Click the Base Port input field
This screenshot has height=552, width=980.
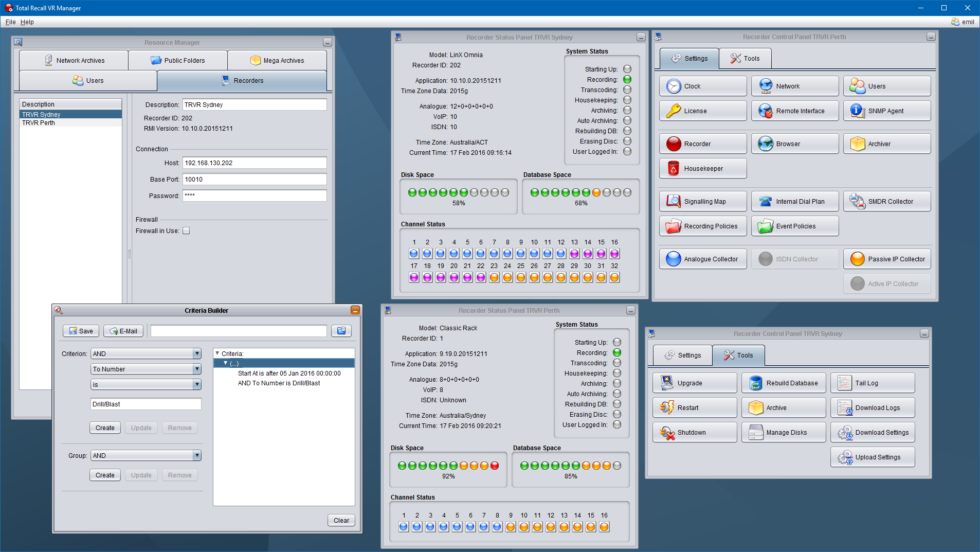click(255, 180)
